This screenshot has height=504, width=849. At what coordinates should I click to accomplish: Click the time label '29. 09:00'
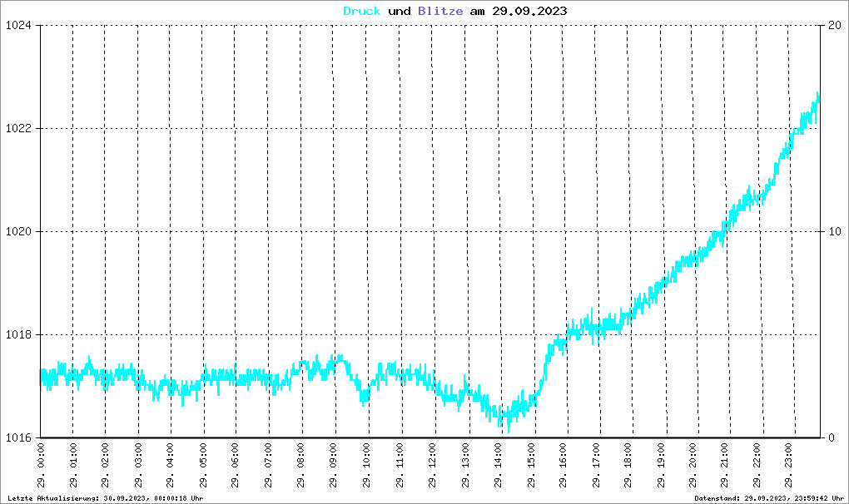click(334, 466)
